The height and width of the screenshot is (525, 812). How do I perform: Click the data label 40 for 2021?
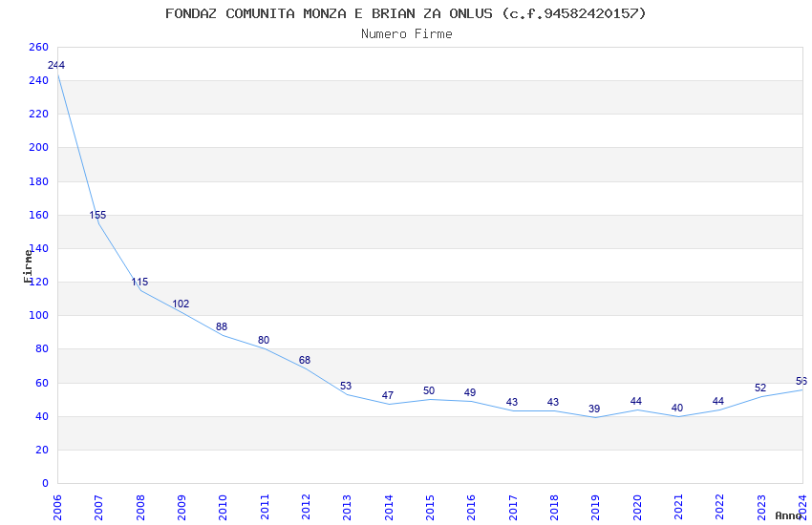(x=677, y=408)
